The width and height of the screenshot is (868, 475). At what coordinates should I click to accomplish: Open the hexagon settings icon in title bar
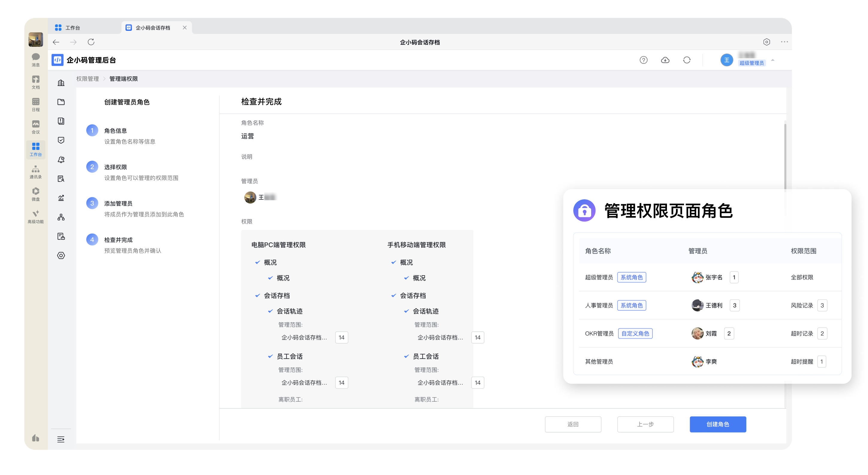click(766, 42)
